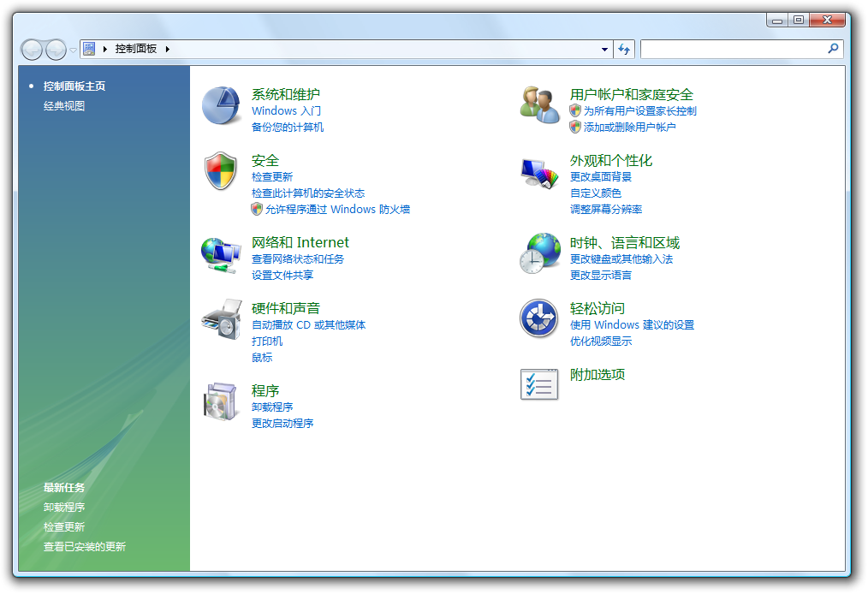Viewport: 868px width, 594px height.
Task: Open 设置文件共享 link
Action: point(282,275)
